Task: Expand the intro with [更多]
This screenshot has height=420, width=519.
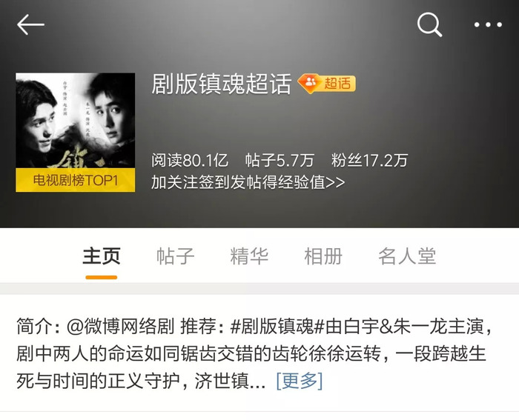Action: click(300, 381)
